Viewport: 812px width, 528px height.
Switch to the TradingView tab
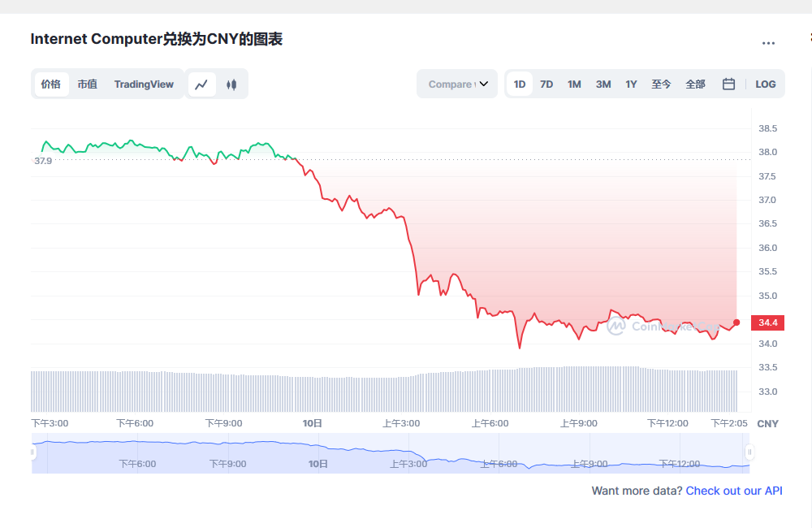[x=144, y=84]
